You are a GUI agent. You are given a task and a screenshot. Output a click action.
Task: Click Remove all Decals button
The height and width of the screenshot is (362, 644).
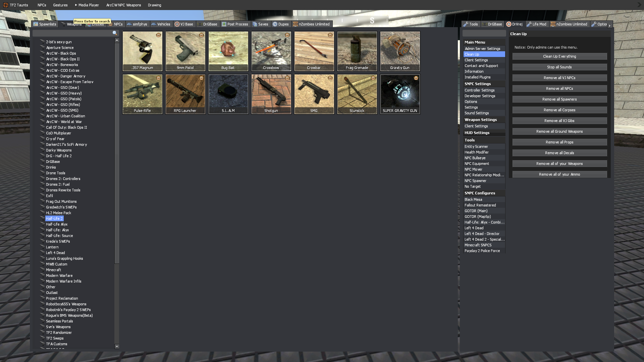(559, 153)
